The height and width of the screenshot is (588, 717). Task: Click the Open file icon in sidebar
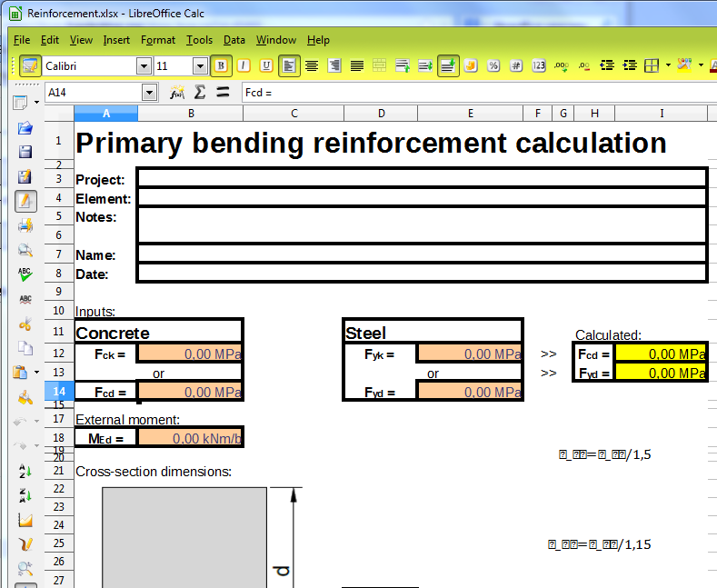(x=25, y=127)
